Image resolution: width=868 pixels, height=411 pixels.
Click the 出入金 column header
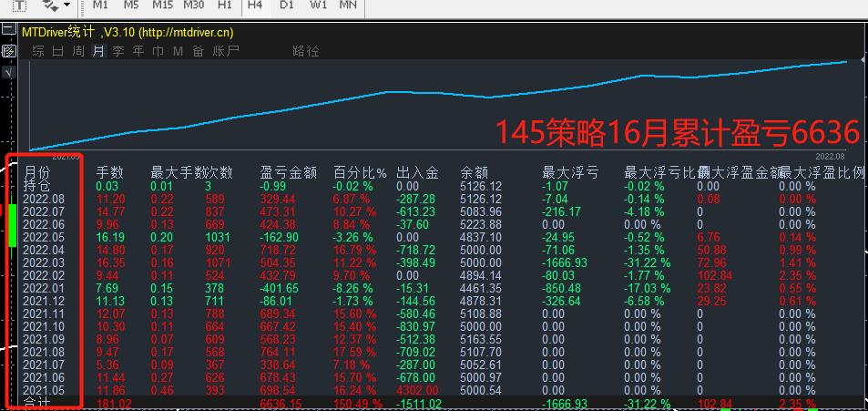(417, 172)
